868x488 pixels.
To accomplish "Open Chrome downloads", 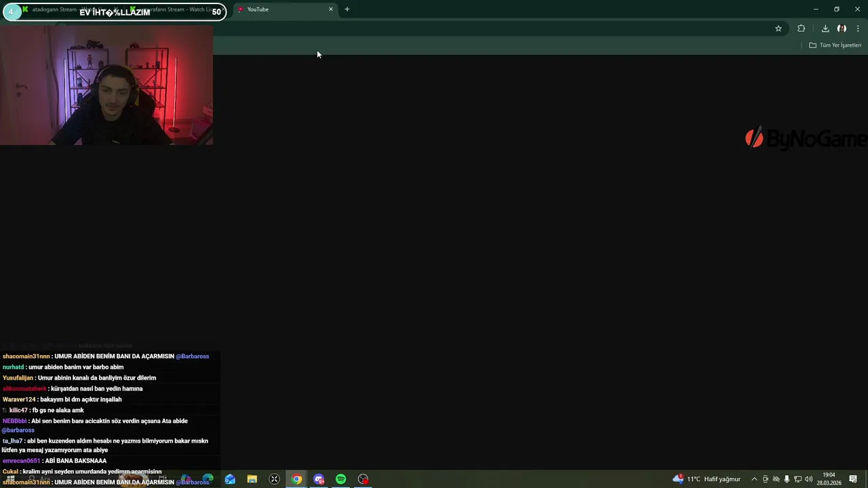I will (x=825, y=28).
